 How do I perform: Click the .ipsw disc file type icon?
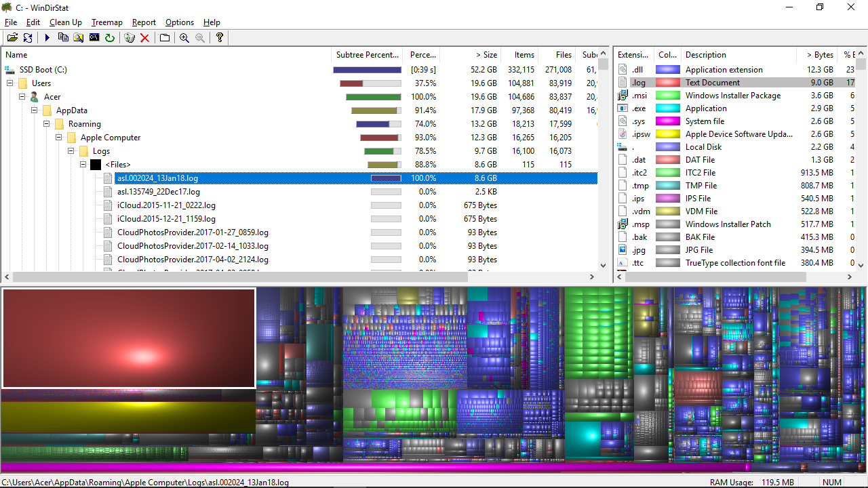click(x=623, y=134)
